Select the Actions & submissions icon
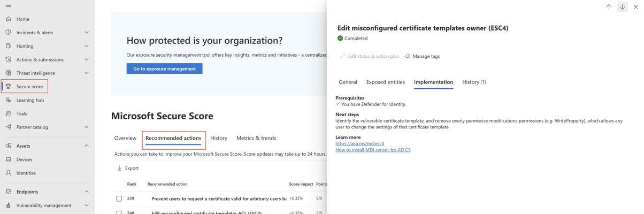 [8, 59]
